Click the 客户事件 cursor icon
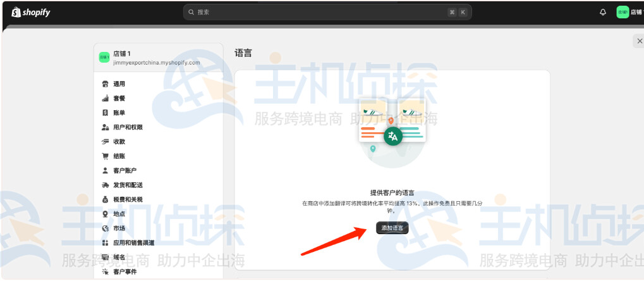The height and width of the screenshot is (281, 644). point(105,272)
